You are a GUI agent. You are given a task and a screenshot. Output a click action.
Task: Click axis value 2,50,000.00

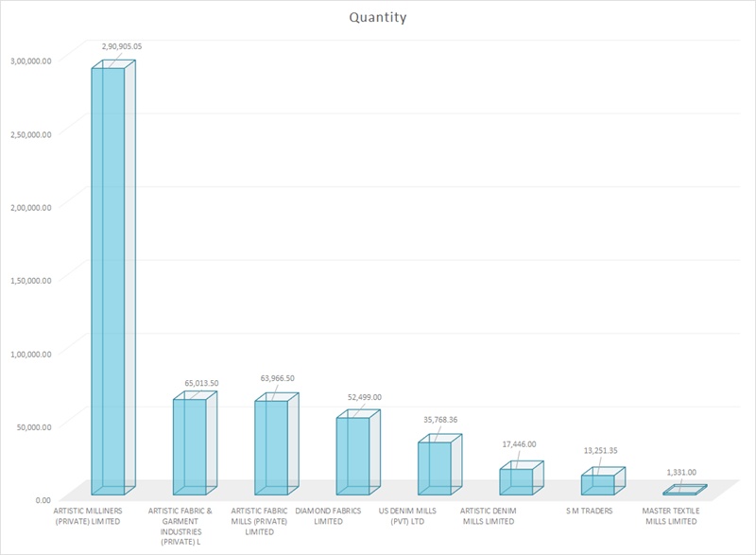pos(31,134)
